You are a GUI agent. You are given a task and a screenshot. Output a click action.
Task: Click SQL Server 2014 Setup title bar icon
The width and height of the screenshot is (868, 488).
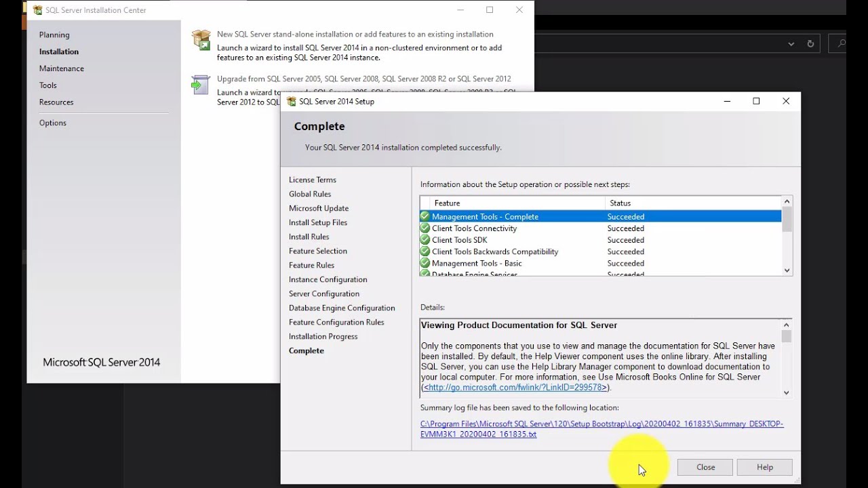292,102
